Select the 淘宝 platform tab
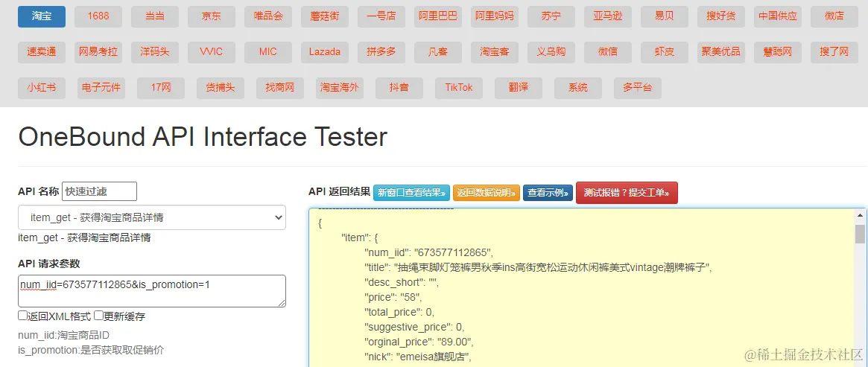868x367 pixels. 42,16
